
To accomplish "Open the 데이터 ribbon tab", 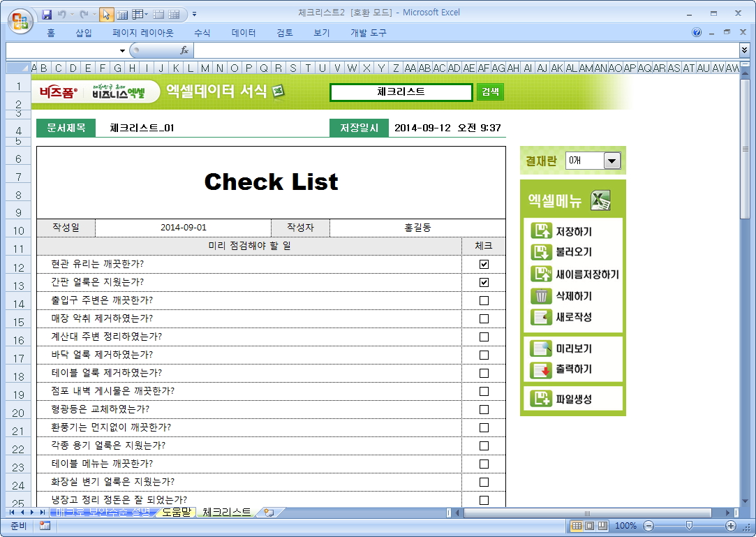I will pos(244,33).
